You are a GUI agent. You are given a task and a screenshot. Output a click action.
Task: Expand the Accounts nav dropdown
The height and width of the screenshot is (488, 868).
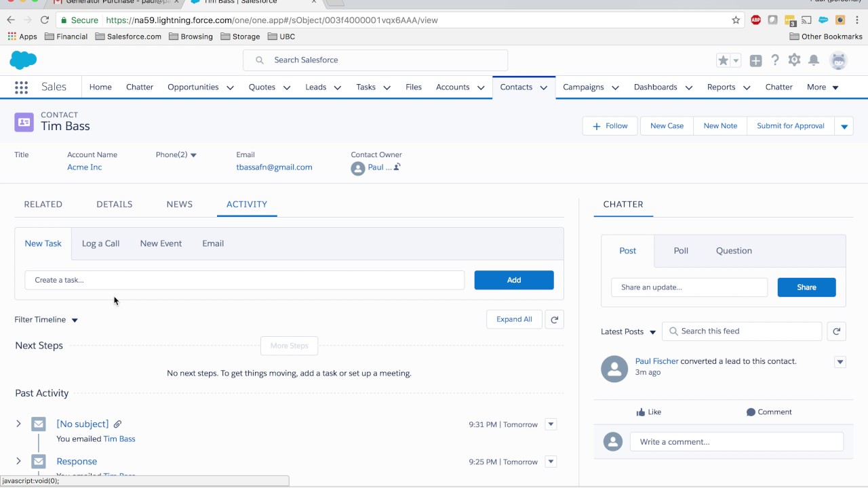click(481, 87)
